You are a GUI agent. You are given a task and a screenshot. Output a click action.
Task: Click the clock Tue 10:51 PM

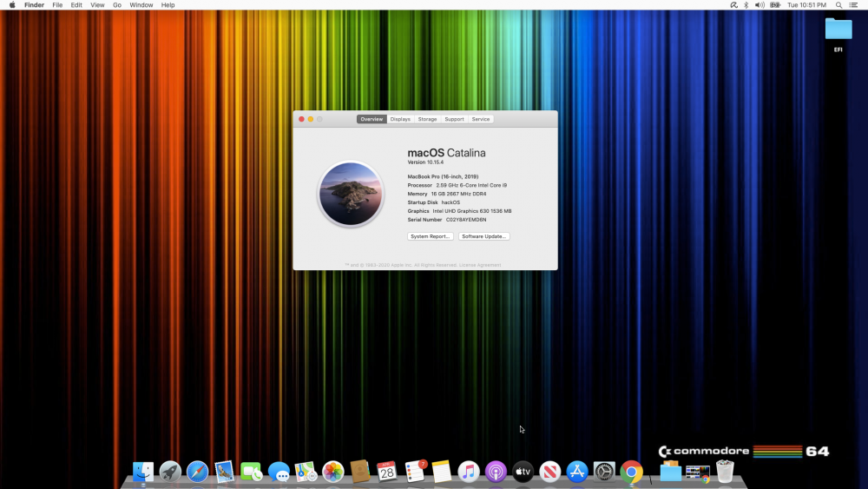[x=806, y=5]
